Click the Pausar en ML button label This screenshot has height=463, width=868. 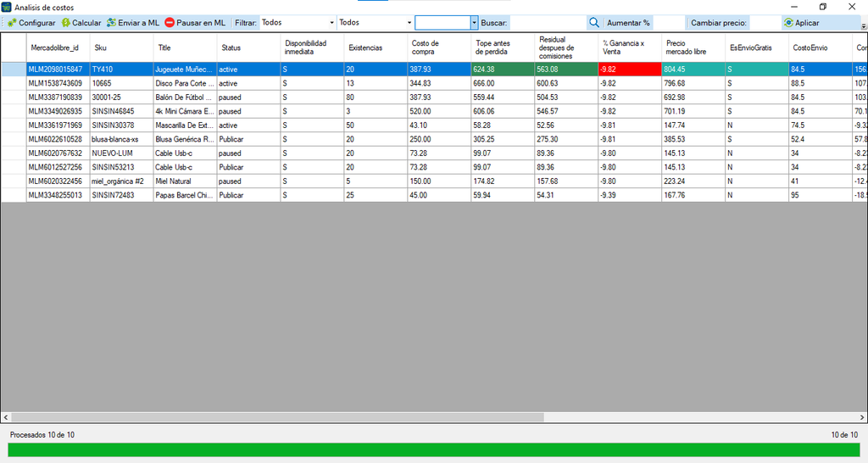tap(201, 23)
